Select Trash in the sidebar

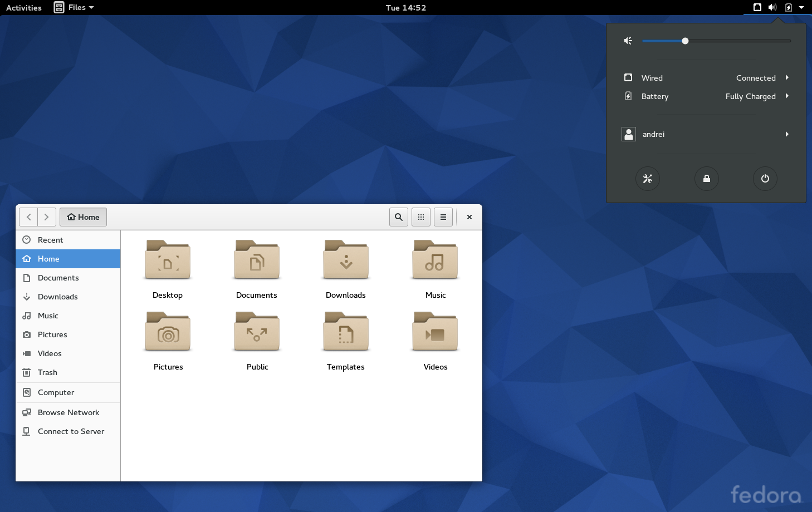pyautogui.click(x=47, y=372)
